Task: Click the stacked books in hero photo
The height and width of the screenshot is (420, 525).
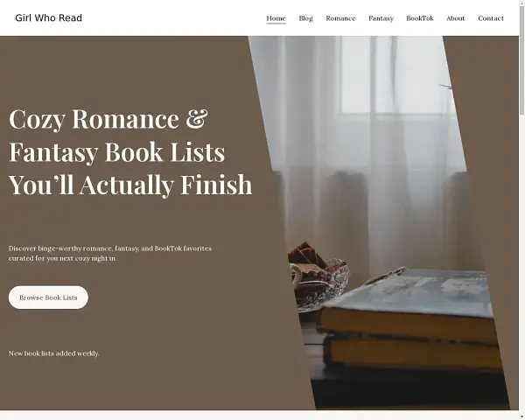Action: 409,321
